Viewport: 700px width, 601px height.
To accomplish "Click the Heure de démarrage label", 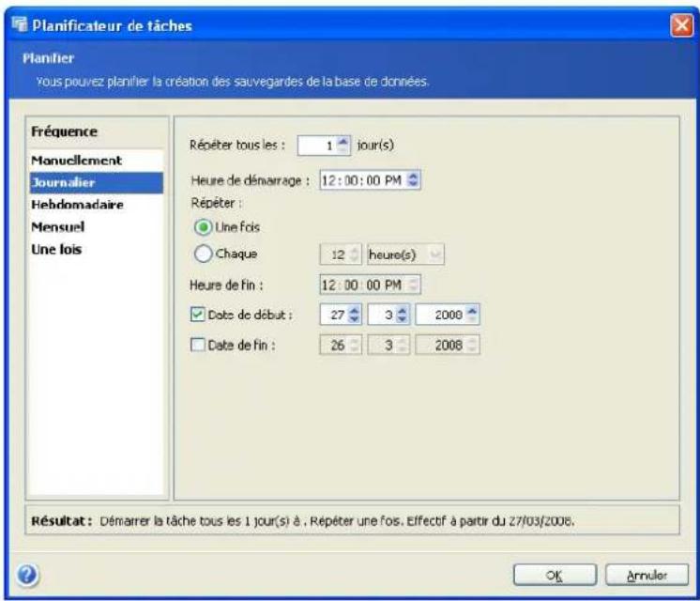I will pos(250,180).
